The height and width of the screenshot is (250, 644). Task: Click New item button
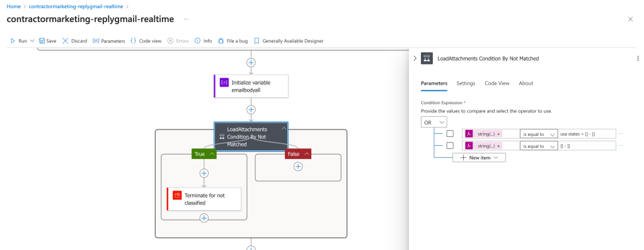[479, 157]
